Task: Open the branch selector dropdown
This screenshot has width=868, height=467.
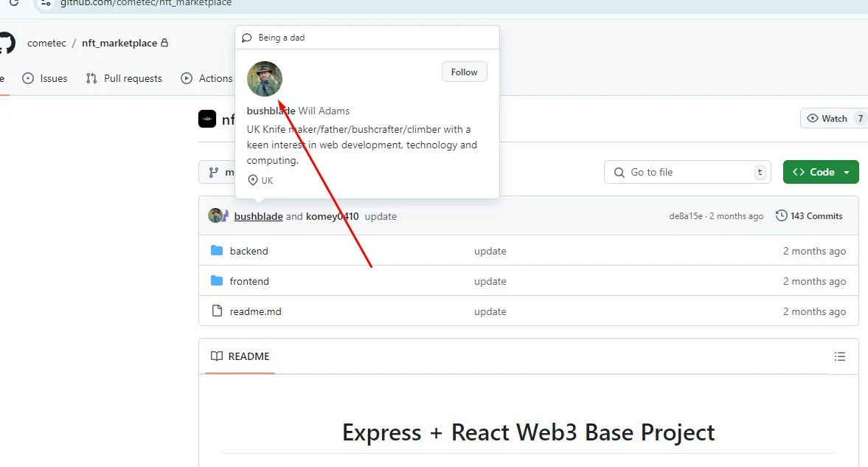Action: click(217, 173)
